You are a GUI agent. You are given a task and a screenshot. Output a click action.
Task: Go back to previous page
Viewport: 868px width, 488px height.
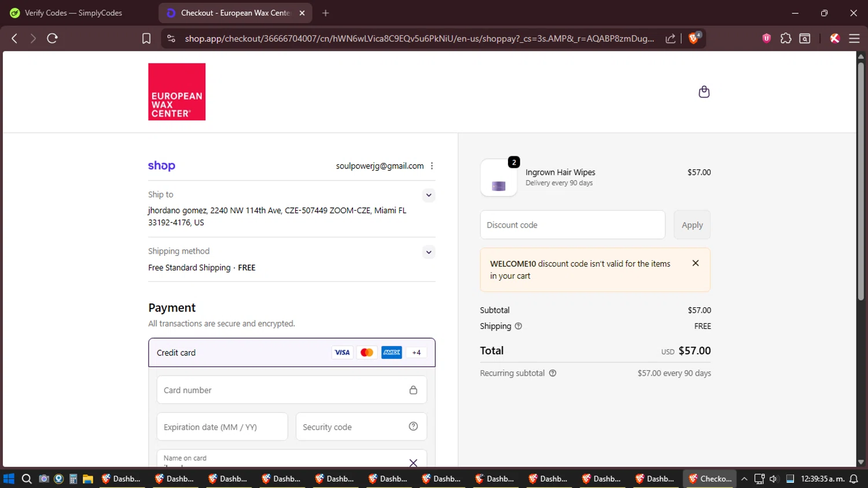(x=14, y=38)
